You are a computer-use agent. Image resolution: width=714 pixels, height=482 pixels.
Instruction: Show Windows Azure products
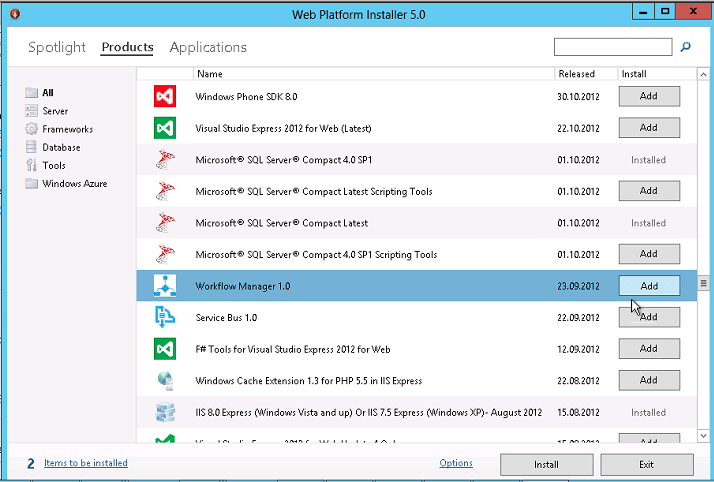coord(74,184)
